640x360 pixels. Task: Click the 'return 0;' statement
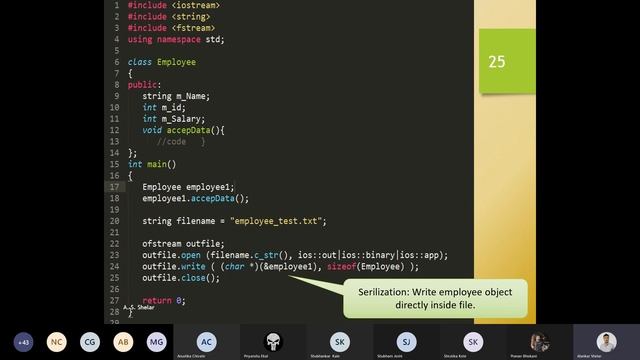click(164, 300)
